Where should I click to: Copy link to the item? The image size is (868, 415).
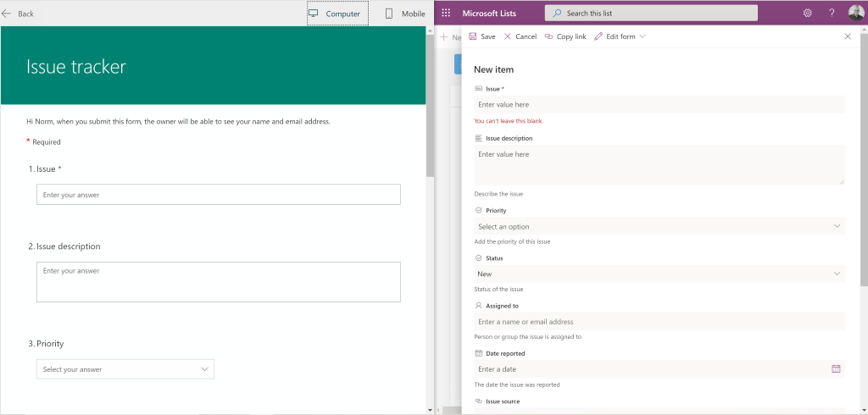(x=565, y=36)
